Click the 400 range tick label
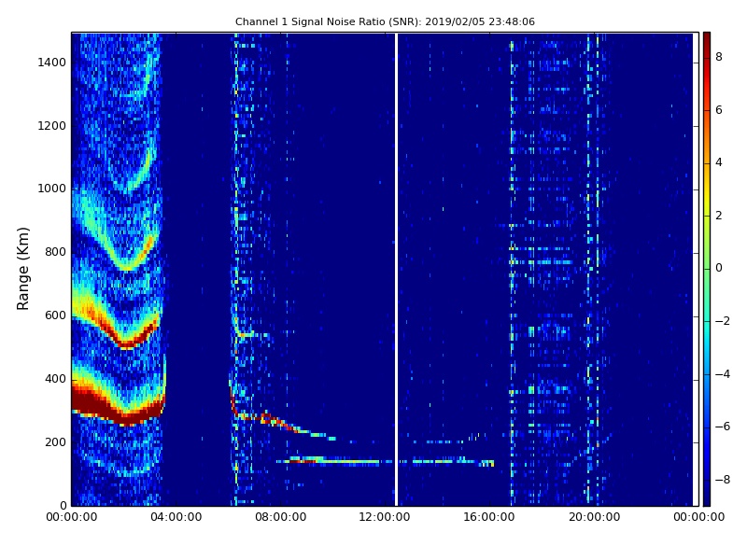Screen dimensions: 747x560 (x=55, y=379)
